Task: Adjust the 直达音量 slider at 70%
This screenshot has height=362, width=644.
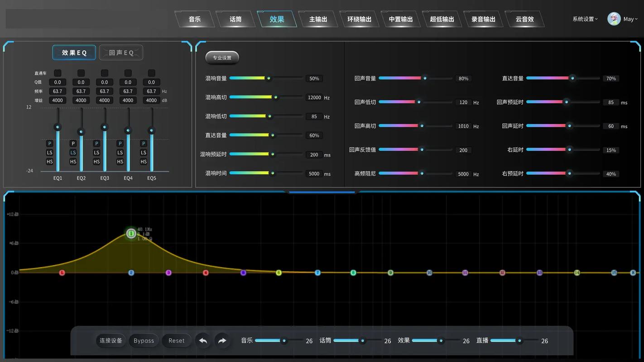Action: pyautogui.click(x=563, y=78)
